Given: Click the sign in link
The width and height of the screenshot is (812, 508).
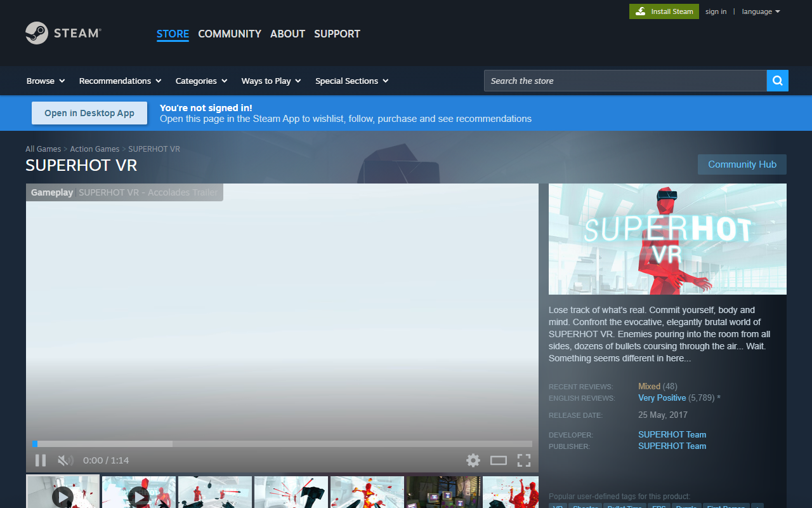Looking at the screenshot, I should 716,11.
